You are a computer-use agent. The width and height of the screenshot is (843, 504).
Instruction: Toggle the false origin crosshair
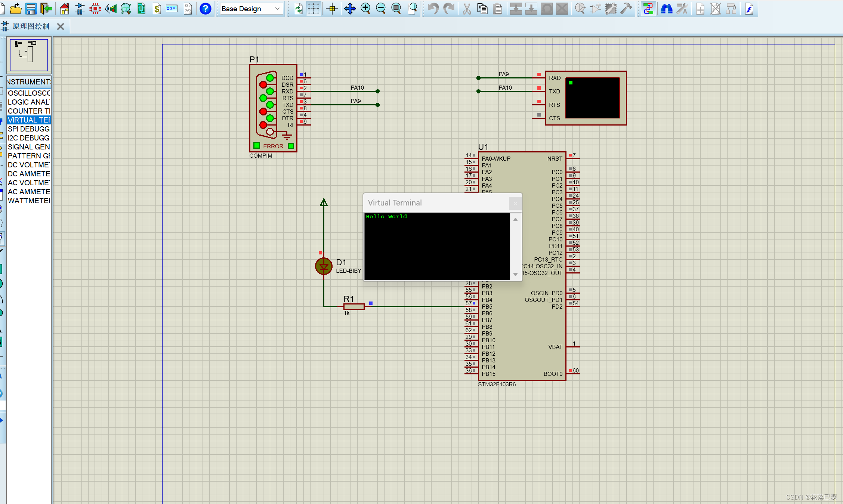[331, 8]
